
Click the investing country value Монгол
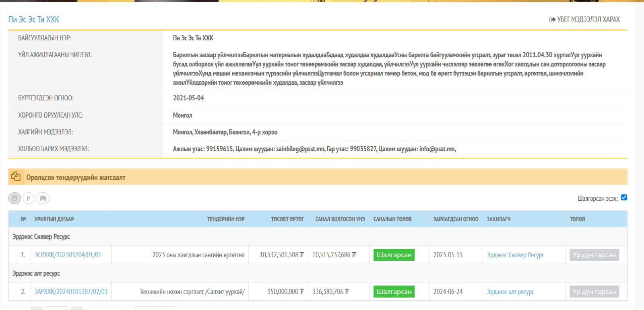182,115
